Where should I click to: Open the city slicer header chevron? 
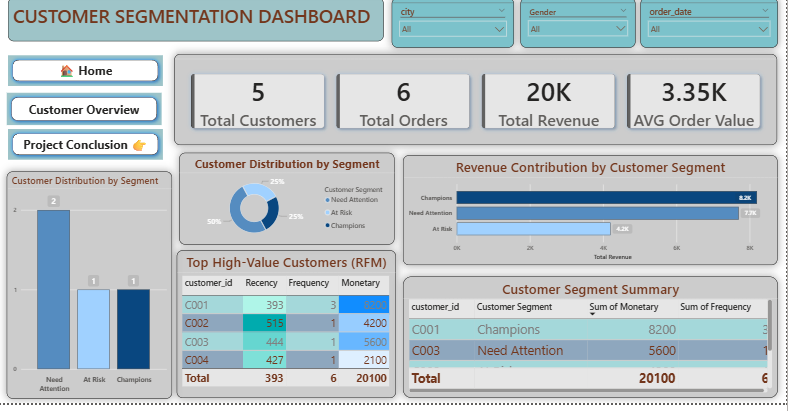tap(501, 12)
